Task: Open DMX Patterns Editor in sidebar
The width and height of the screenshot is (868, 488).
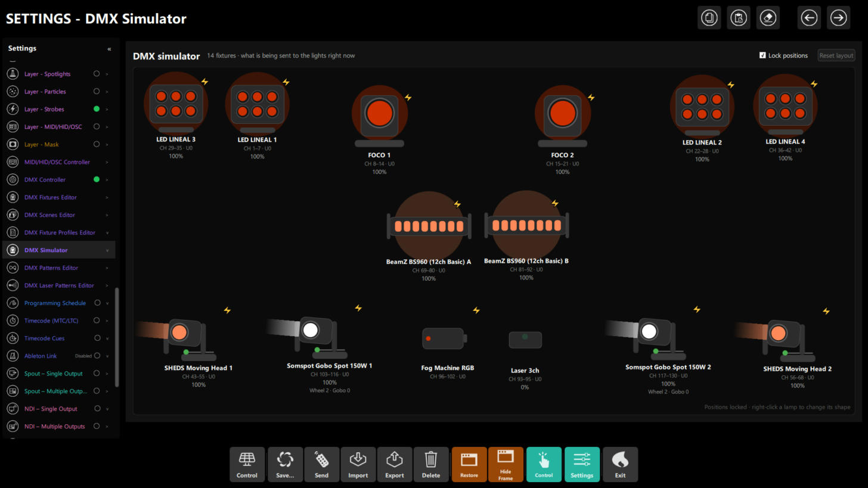Action: point(51,268)
